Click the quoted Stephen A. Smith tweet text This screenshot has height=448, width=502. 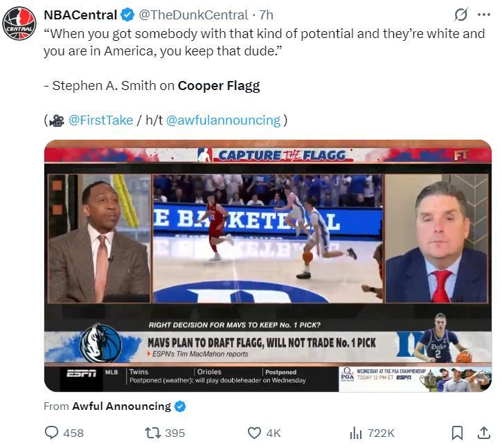(x=263, y=42)
